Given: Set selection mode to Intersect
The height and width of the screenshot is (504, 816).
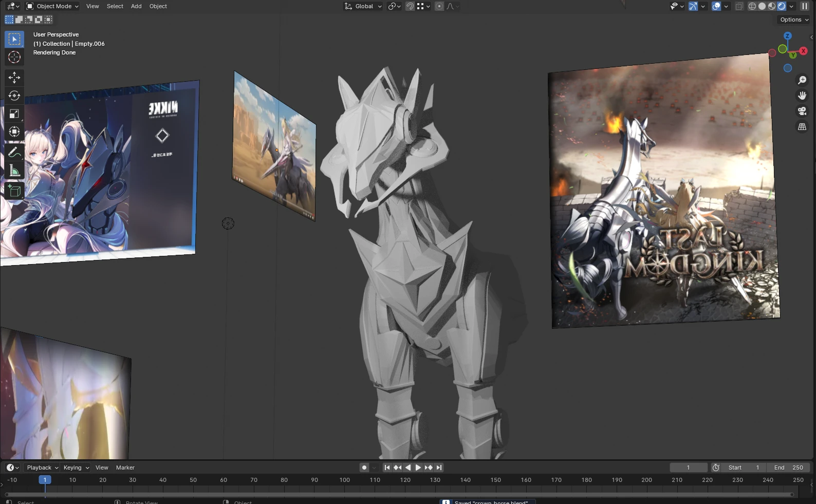Looking at the screenshot, I should click(48, 20).
